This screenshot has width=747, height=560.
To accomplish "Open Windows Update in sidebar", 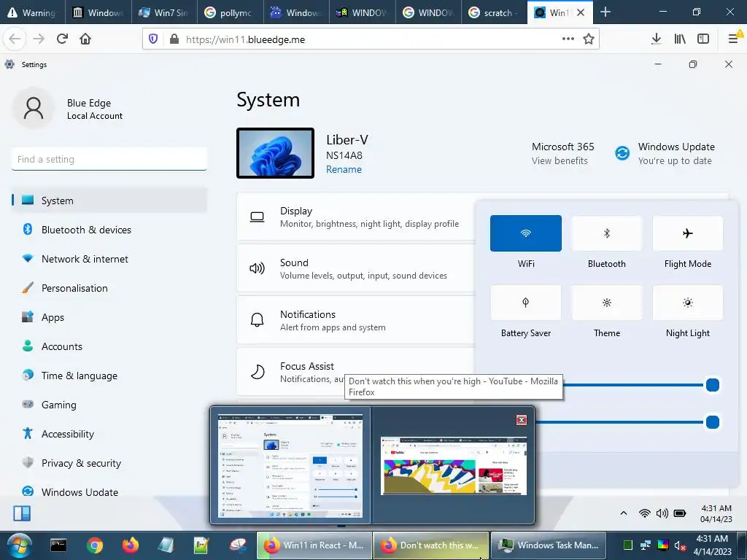I will point(109,492).
